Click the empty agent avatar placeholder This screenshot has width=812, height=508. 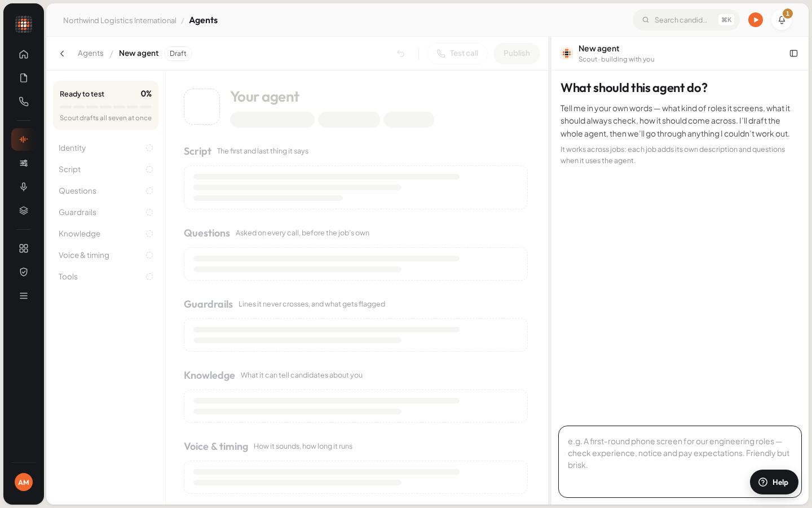pos(202,107)
